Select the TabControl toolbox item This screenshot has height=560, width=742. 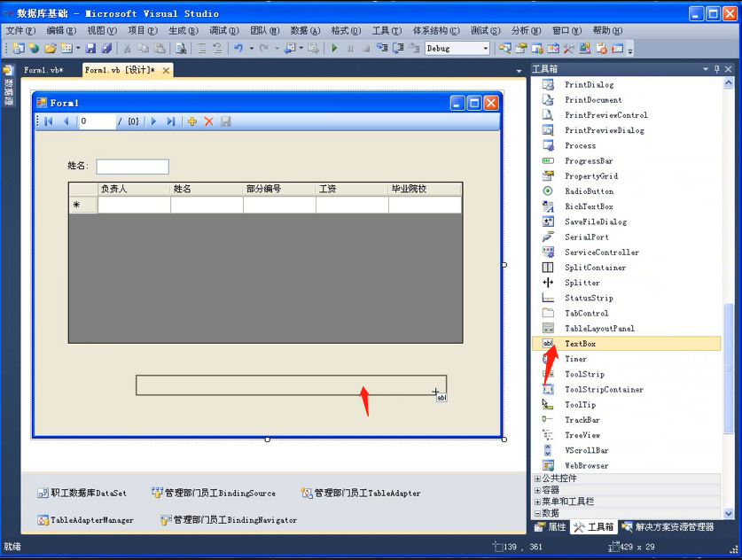586,313
